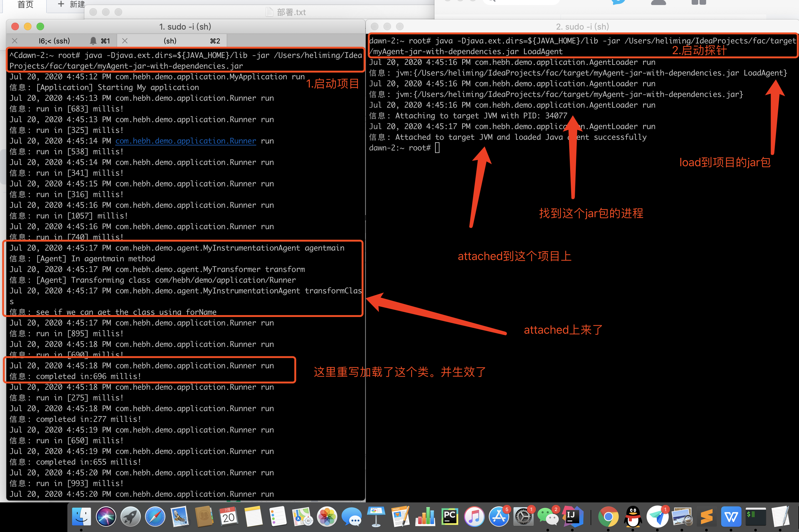Viewport: 799px width, 532px height.
Task: Open System Preferences from the dock
Action: 523,516
